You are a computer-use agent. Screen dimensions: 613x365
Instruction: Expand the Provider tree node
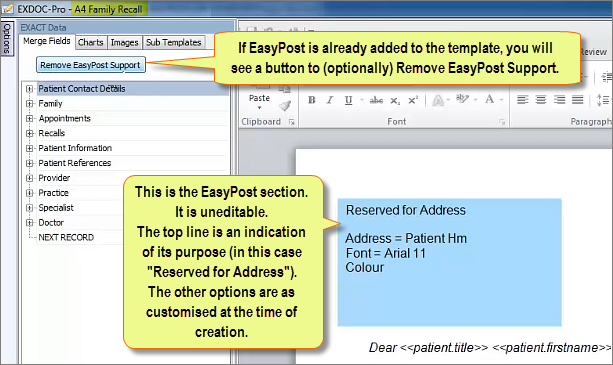(x=29, y=178)
